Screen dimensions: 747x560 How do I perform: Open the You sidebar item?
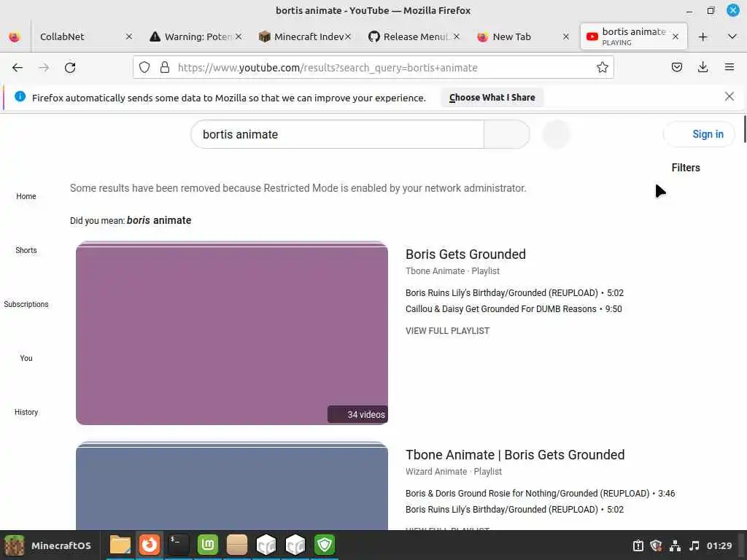coord(26,358)
